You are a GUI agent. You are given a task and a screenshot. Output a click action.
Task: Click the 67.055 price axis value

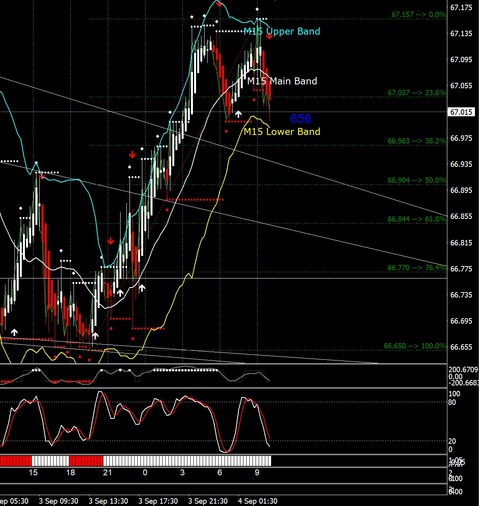point(461,86)
